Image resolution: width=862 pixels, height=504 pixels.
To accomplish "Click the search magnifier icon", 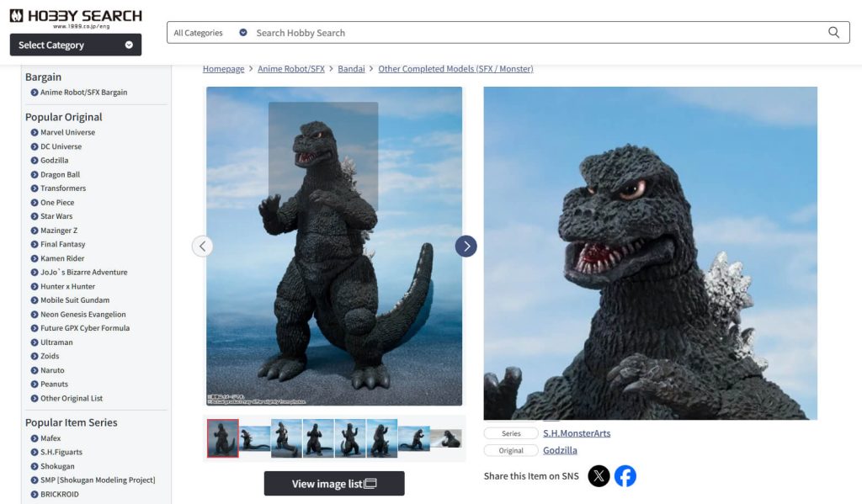I will [833, 32].
